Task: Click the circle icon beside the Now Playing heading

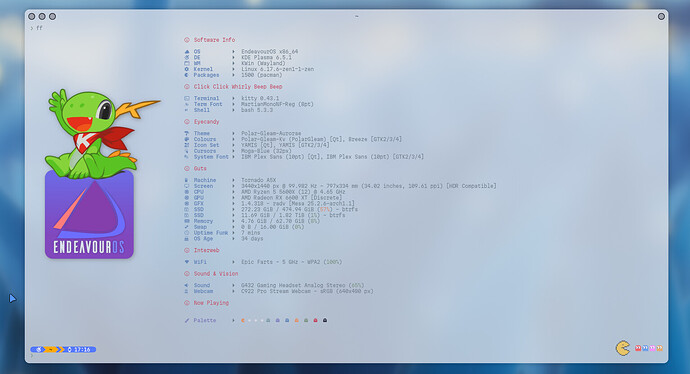Action: [187, 303]
